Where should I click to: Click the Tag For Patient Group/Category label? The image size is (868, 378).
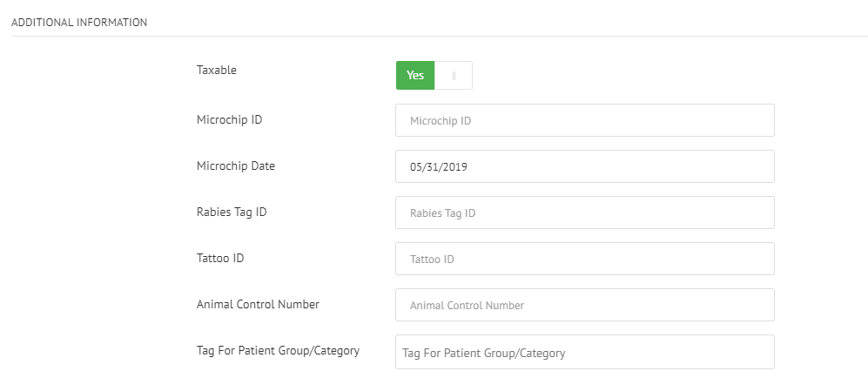point(279,350)
